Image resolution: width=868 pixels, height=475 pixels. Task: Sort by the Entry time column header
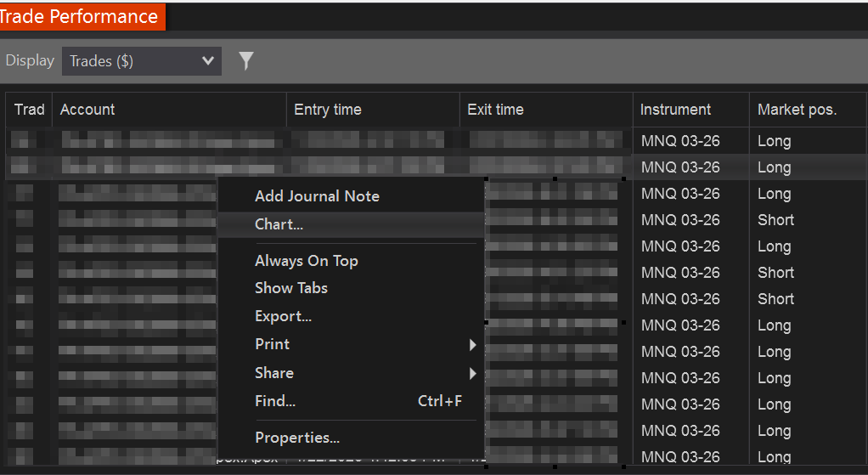[x=373, y=110]
